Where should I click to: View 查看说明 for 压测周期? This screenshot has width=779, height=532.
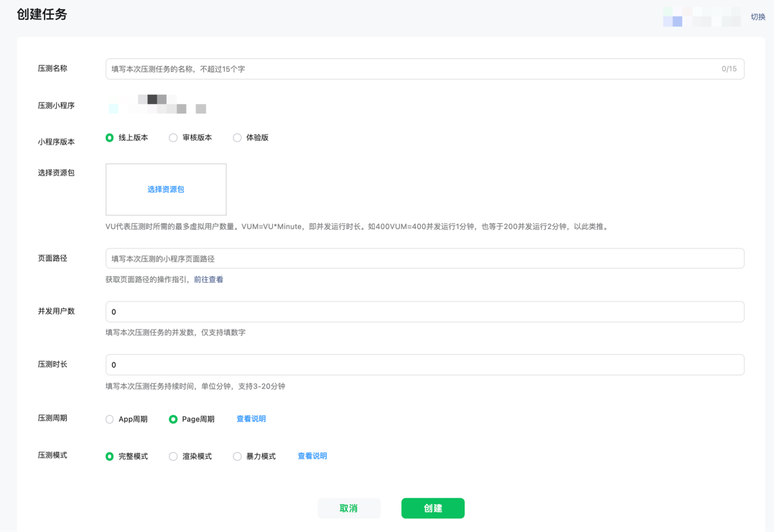[x=250, y=419]
